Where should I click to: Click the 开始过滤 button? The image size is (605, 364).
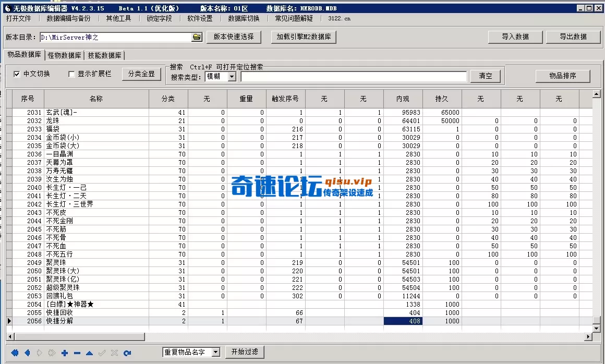(245, 351)
